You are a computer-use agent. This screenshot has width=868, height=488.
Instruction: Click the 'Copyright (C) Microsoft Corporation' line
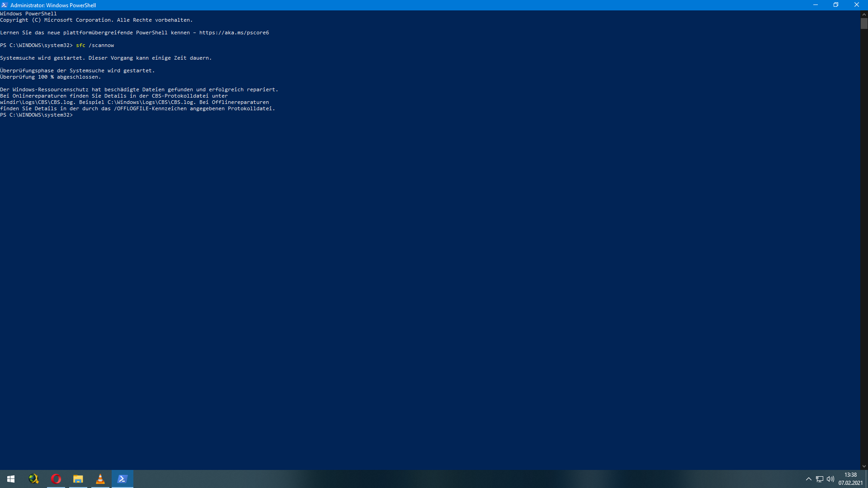96,20
